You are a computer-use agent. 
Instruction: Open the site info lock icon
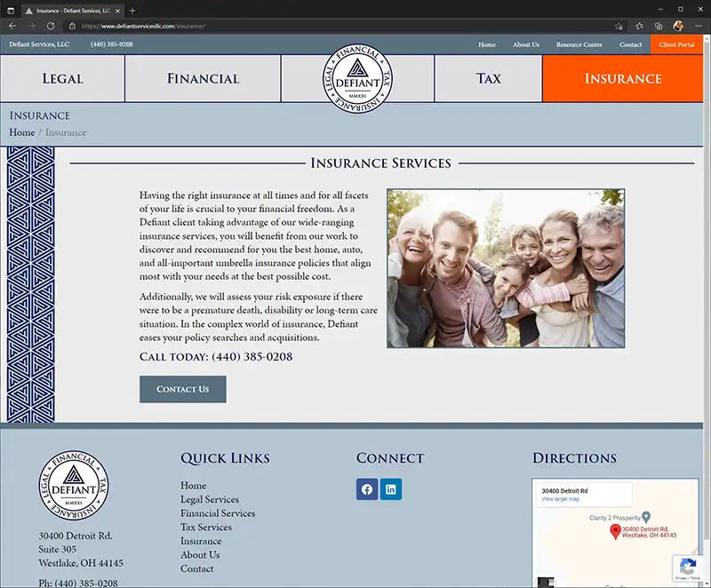72,26
